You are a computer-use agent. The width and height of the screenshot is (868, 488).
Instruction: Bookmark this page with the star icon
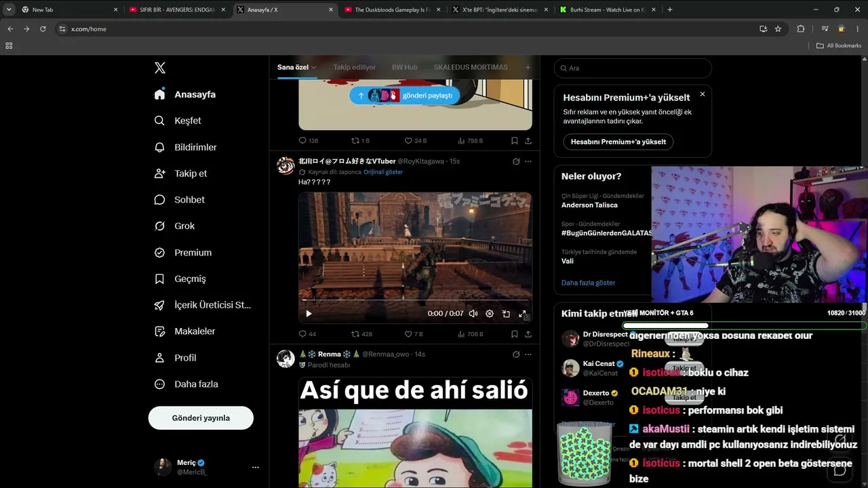778,29
